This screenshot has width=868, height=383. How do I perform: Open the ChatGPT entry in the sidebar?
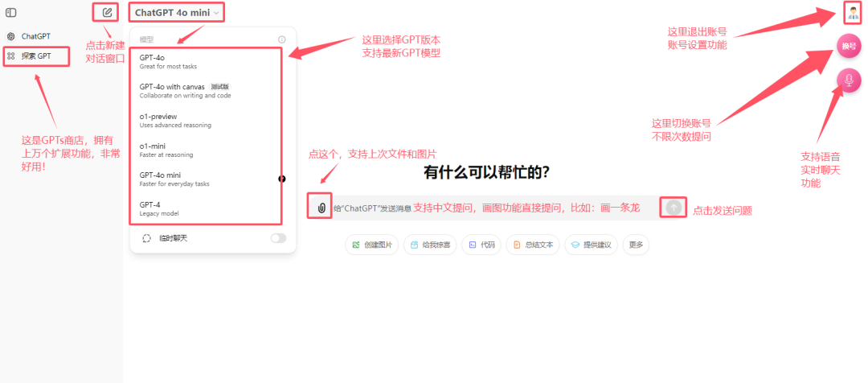click(x=36, y=36)
